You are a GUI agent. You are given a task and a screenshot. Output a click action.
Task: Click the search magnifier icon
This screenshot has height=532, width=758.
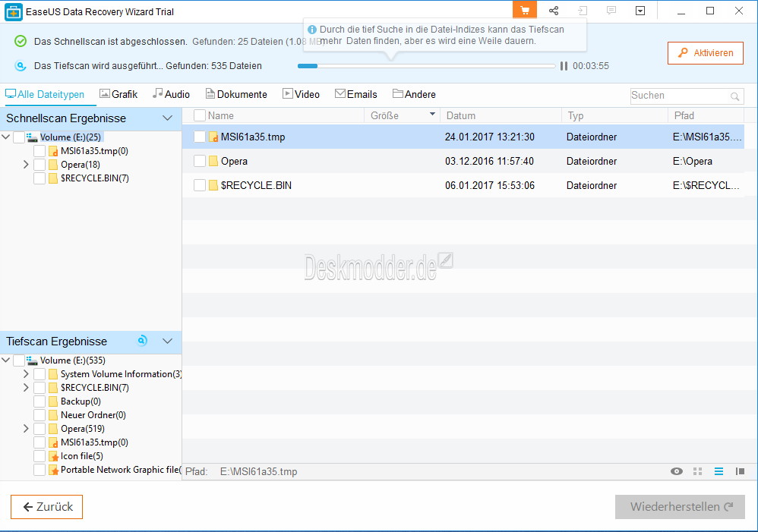pos(734,96)
